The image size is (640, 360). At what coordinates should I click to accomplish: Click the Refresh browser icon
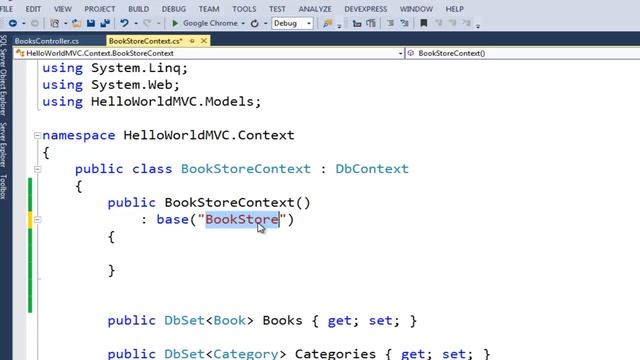(255, 23)
